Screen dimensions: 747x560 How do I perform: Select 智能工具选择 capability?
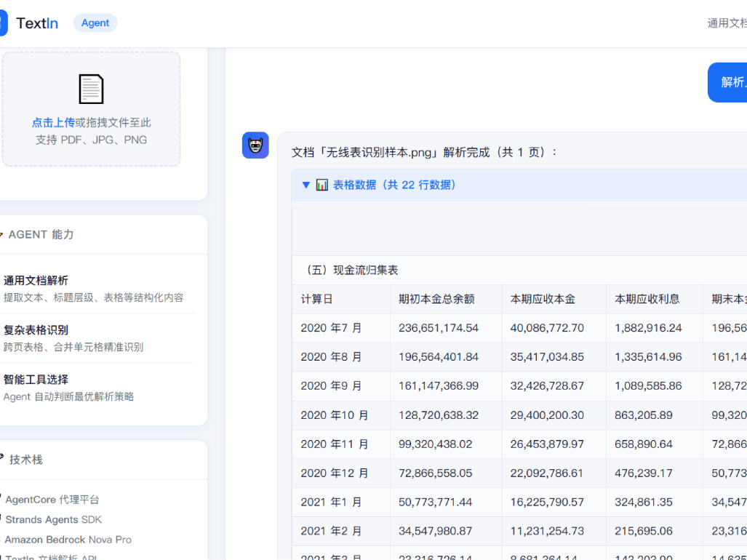[36, 379]
